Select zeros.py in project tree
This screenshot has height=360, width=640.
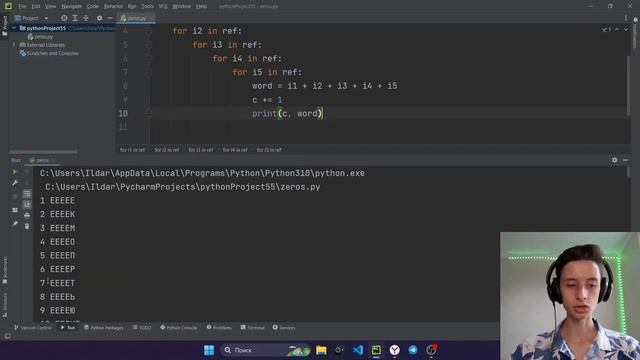tap(40, 37)
